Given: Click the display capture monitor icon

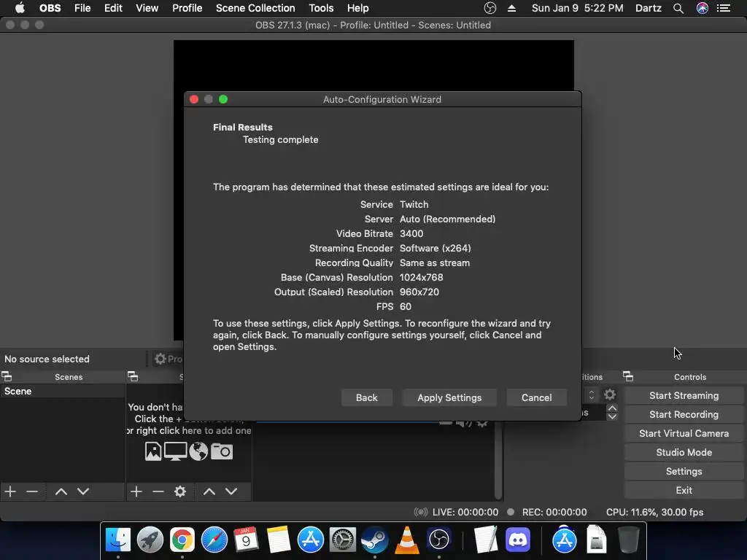Looking at the screenshot, I should 175,451.
